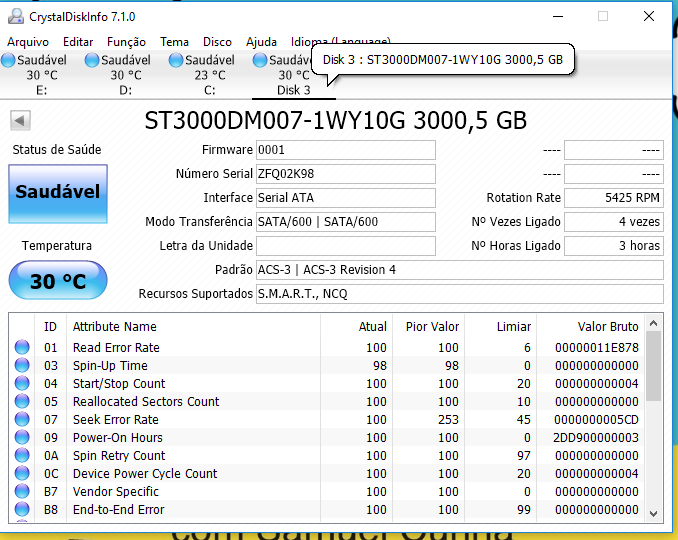
Task: Select the End-to-End Error row name
Action: (118, 510)
